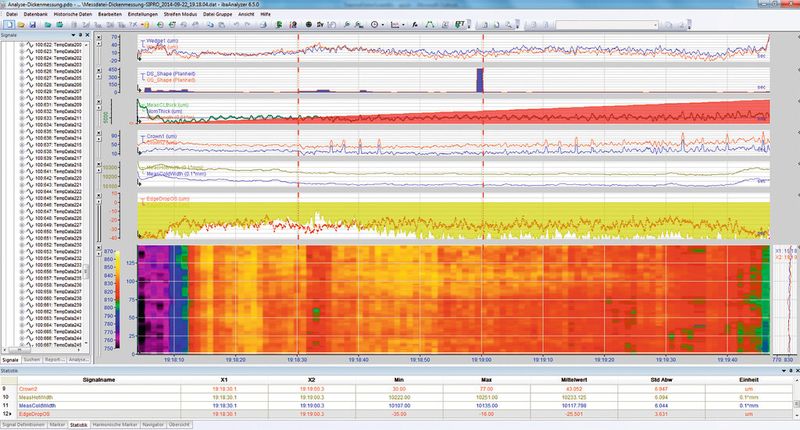The image size is (800, 430).
Task: Open the Datenbank menu
Action: coord(36,14)
